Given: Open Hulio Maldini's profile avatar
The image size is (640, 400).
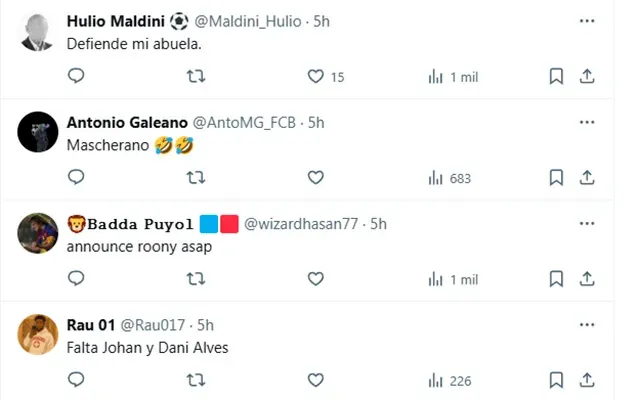Looking at the screenshot, I should pos(37,32).
